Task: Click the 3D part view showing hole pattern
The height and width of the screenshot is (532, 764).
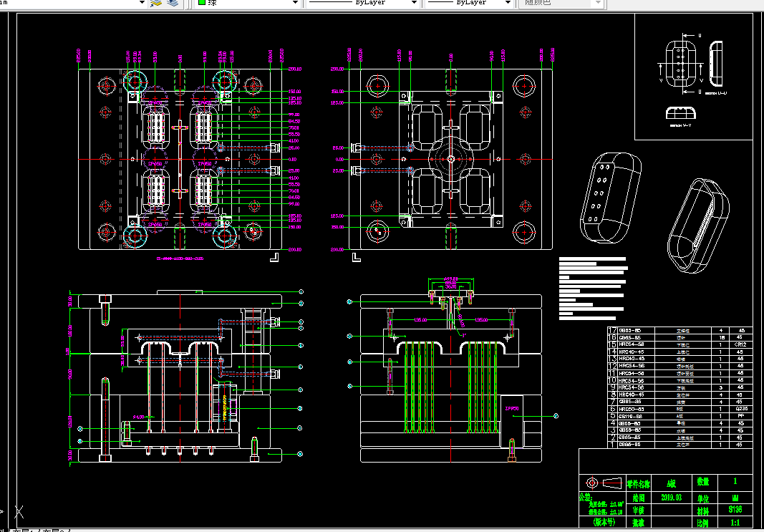Action: pyautogui.click(x=609, y=197)
